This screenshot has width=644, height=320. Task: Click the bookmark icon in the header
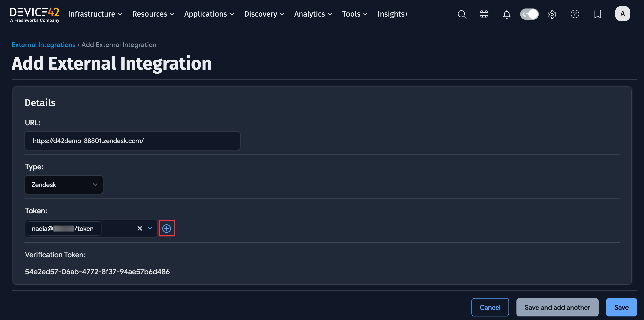click(x=597, y=14)
